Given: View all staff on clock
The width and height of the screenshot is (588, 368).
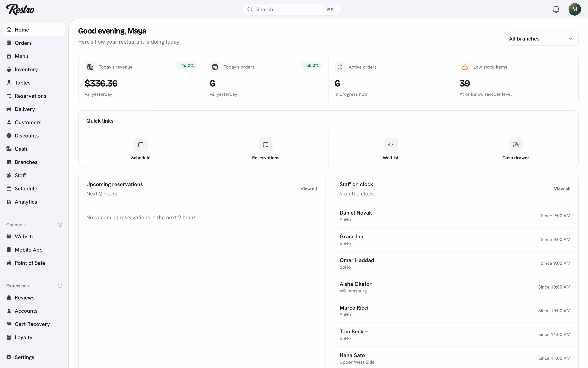Looking at the screenshot, I should (x=562, y=189).
